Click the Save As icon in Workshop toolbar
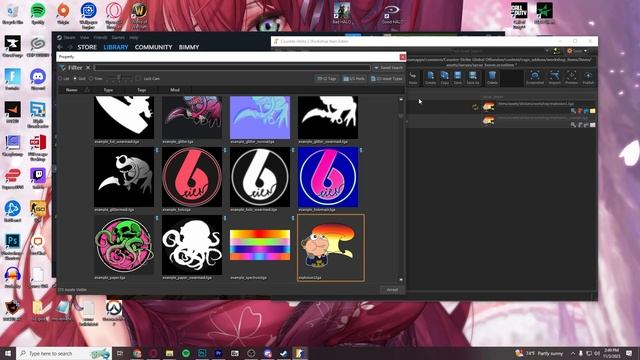The image size is (640, 360). coord(473,76)
